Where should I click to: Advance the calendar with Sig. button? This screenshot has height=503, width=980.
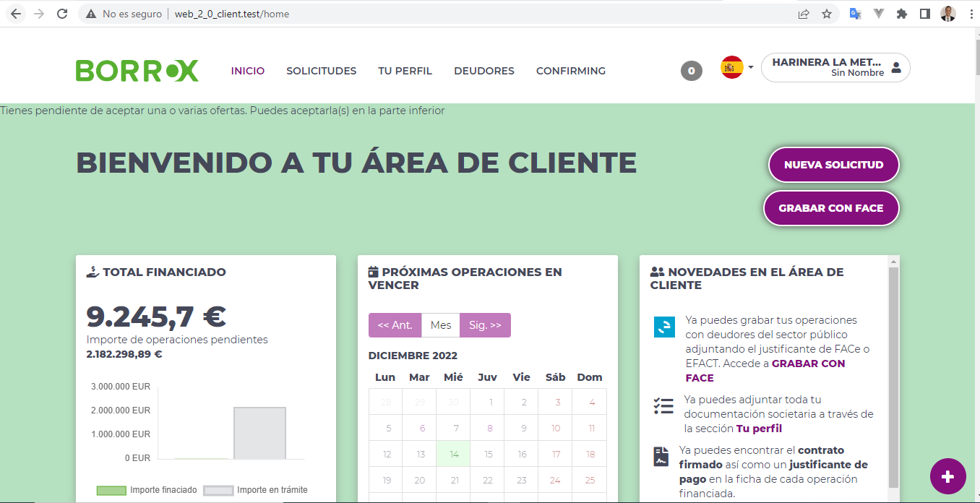[485, 324]
